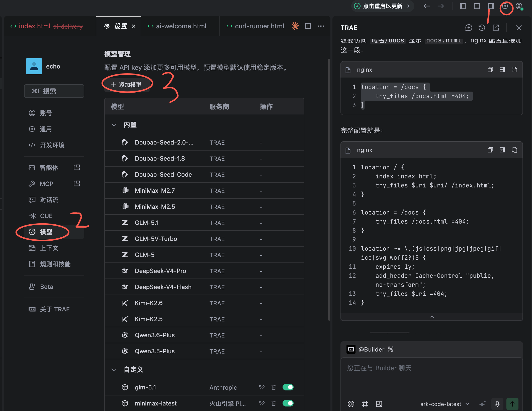
Task: Click the 智能体 external link icon
Action: 77,167
